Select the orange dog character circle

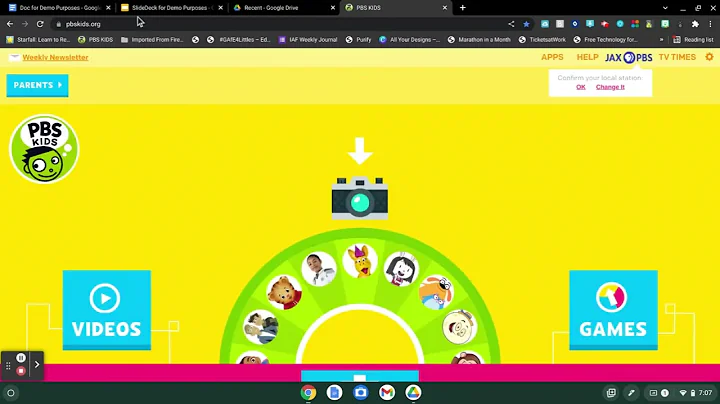point(436,292)
